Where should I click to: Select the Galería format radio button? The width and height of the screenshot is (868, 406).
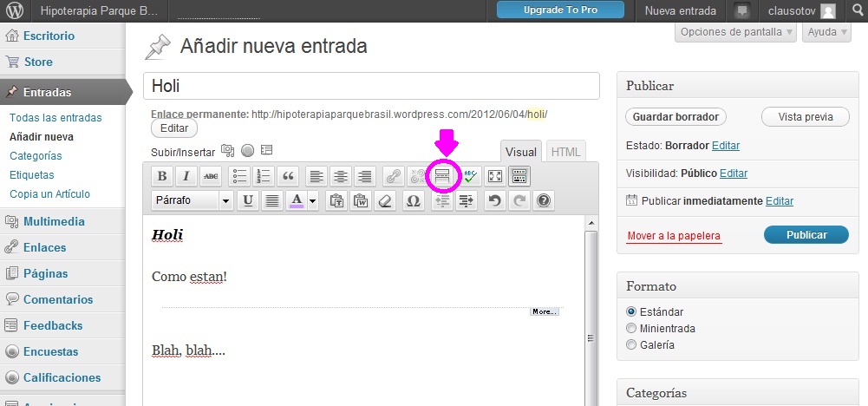click(x=631, y=344)
